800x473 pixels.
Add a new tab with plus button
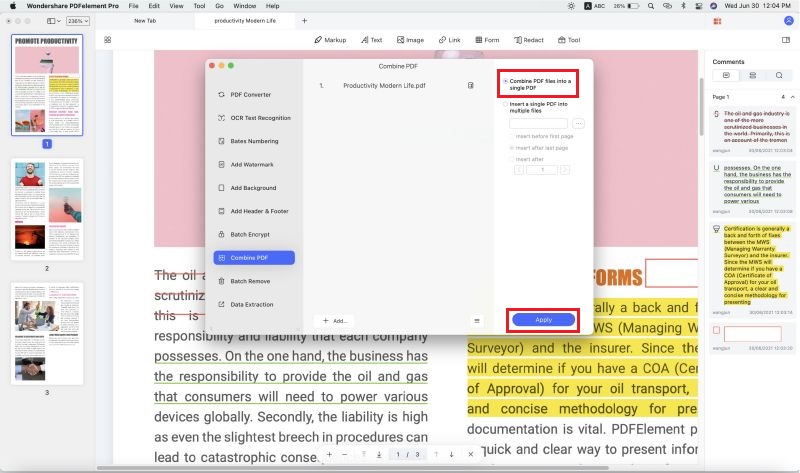coord(305,21)
